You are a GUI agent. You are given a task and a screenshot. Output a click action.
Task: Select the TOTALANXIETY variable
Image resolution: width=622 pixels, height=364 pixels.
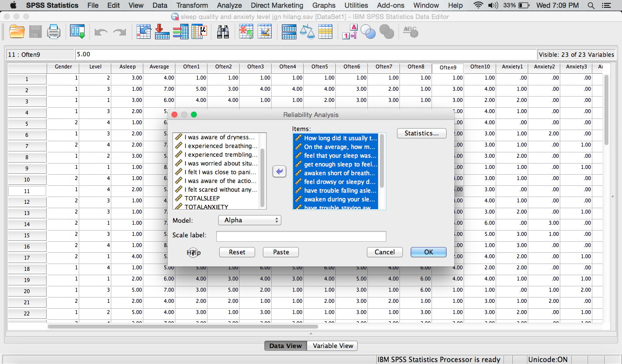(x=217, y=207)
